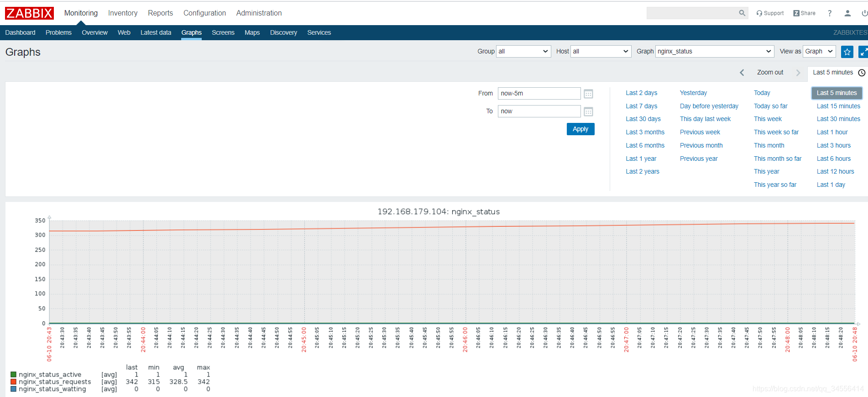The image size is (868, 397).
Task: Expand the Group dropdown
Action: (x=523, y=51)
